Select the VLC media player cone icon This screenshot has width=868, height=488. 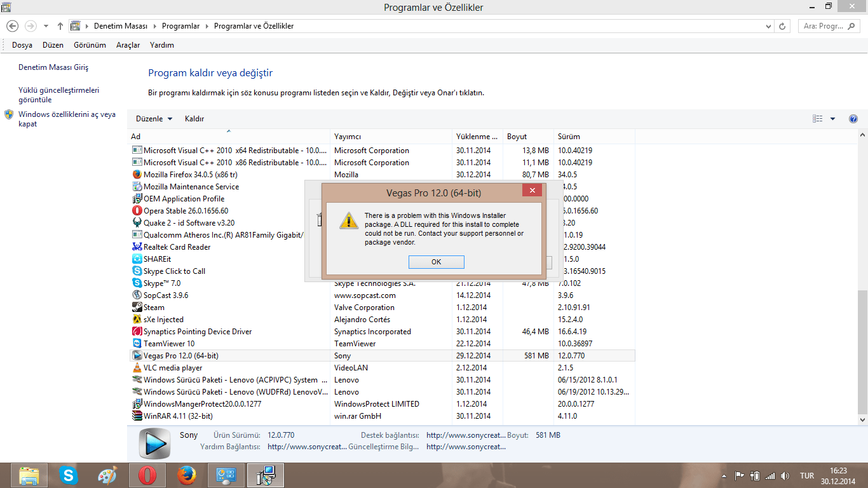pyautogui.click(x=137, y=368)
